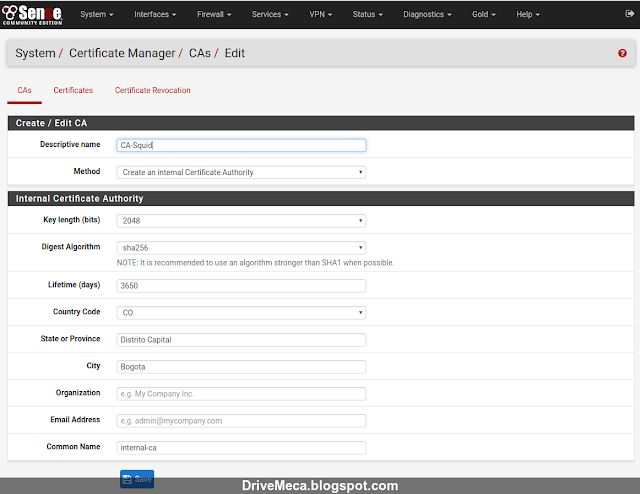Open the Services menu

[270, 14]
